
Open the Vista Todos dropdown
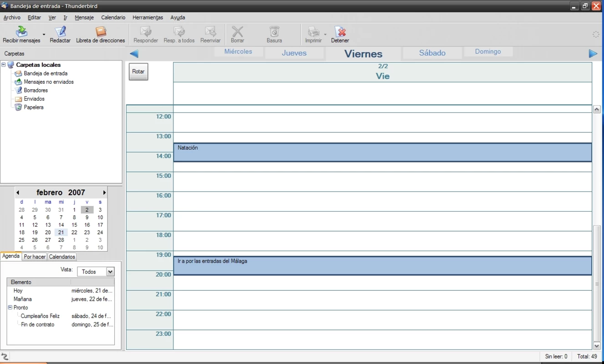tap(96, 272)
